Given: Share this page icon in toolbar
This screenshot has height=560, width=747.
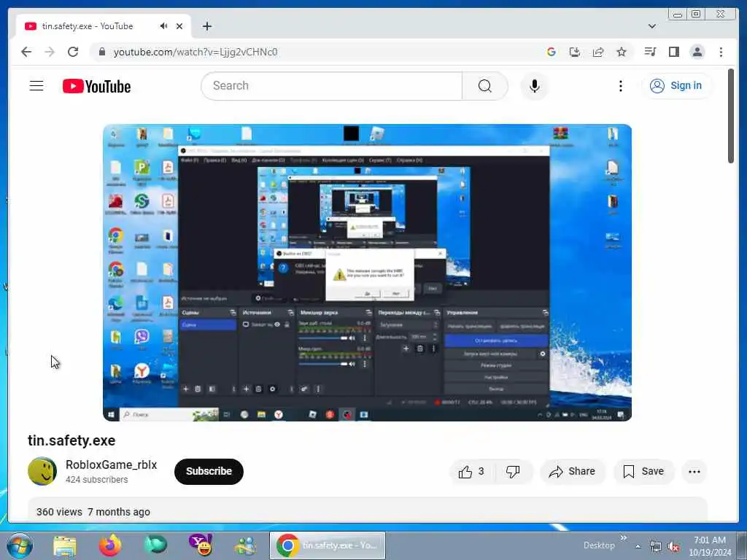Looking at the screenshot, I should (598, 52).
